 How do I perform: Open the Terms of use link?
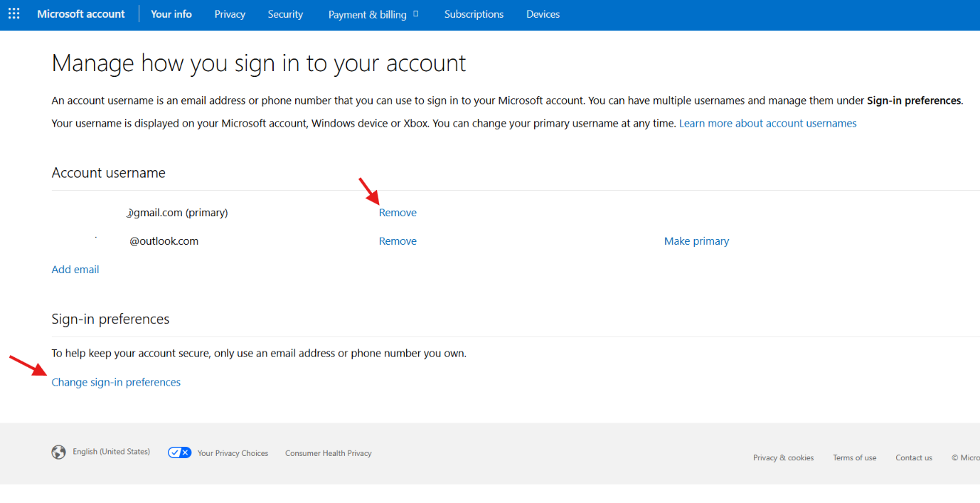(x=854, y=457)
